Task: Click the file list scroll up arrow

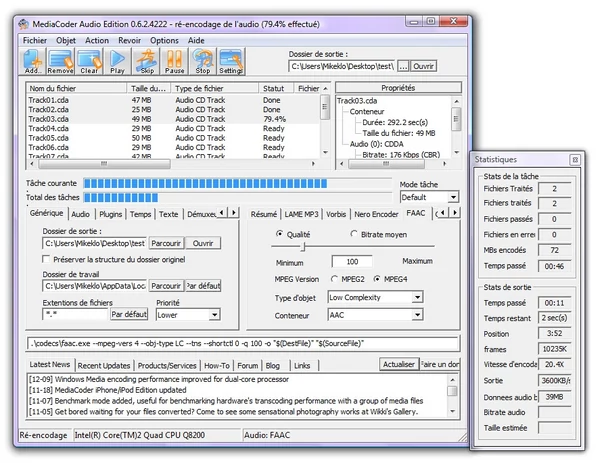Action: (325, 88)
